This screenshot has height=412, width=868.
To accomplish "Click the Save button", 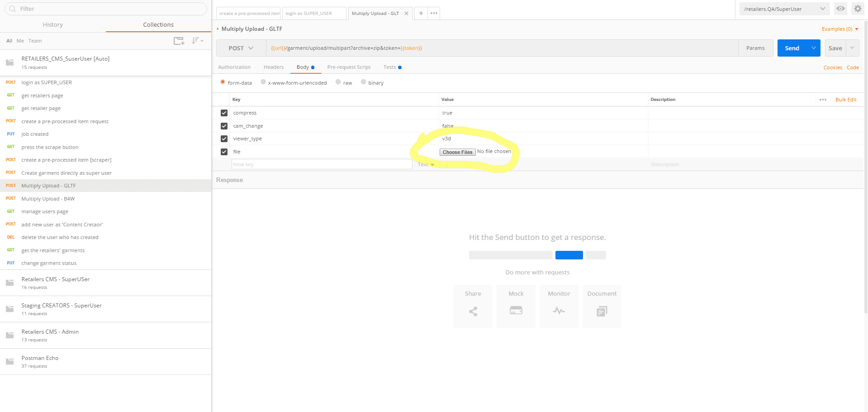I will point(835,48).
